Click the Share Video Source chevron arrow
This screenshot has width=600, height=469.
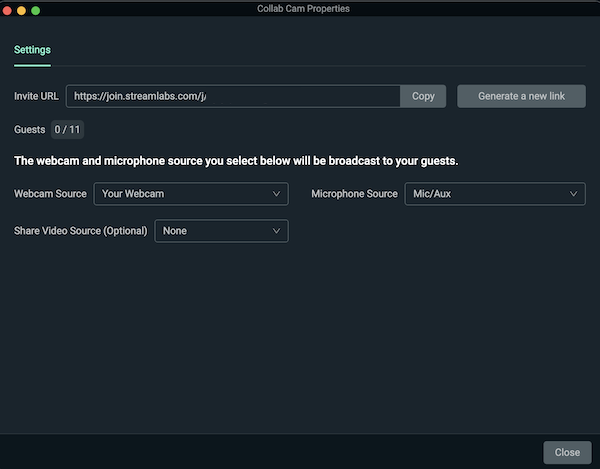[x=277, y=231]
